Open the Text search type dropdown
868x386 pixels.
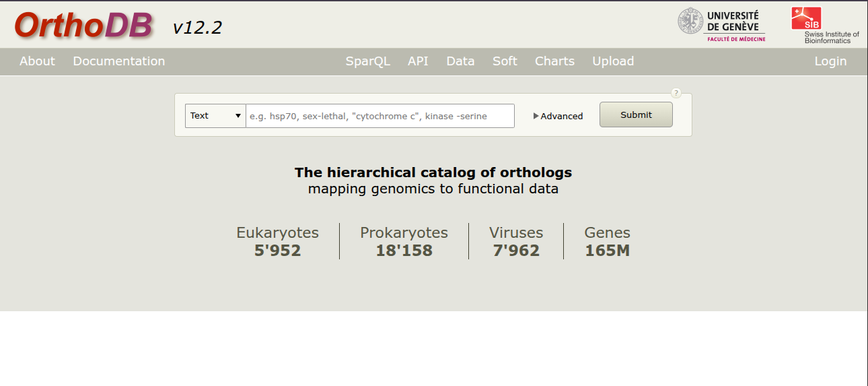tap(215, 116)
